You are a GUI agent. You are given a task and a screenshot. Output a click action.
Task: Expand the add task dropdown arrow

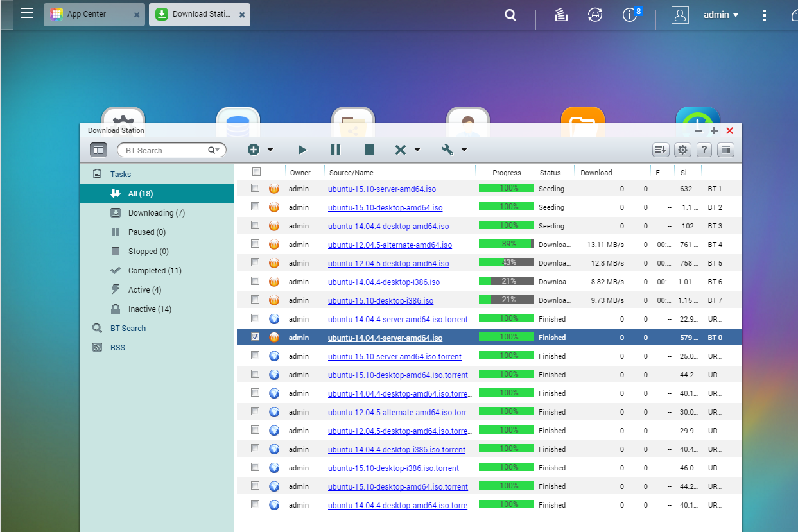tap(270, 150)
